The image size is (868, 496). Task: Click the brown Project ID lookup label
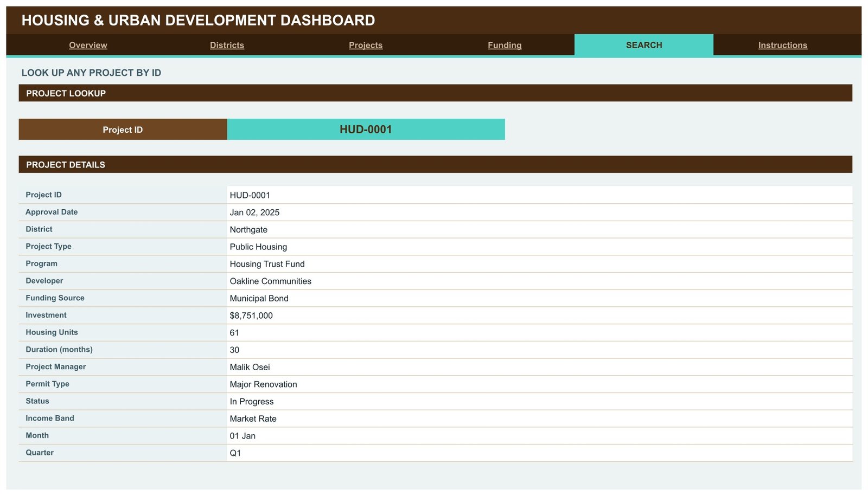point(123,130)
